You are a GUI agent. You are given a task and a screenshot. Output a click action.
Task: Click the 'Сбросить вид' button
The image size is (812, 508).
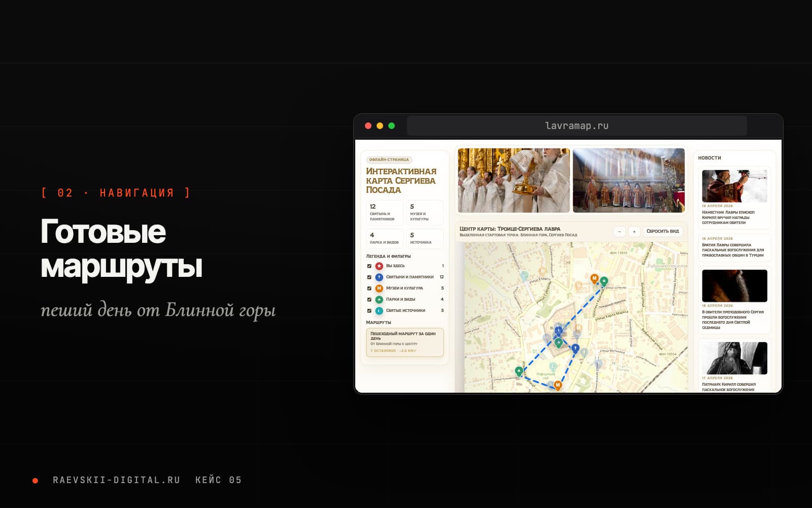662,232
